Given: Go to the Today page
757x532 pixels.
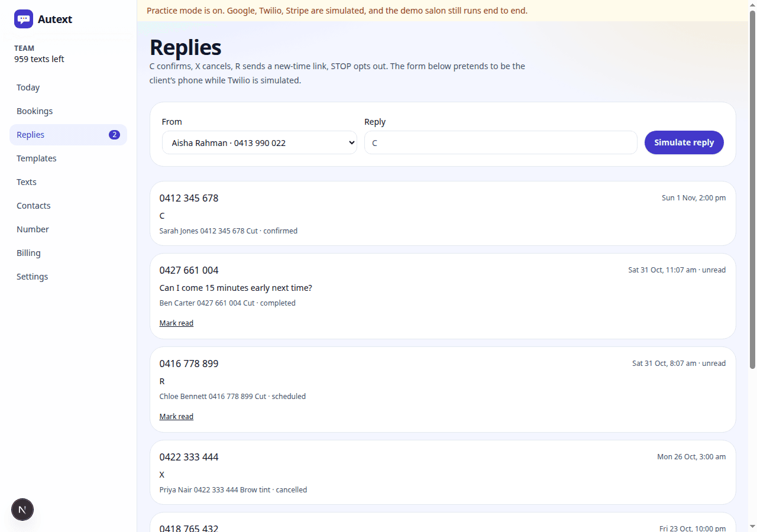Looking at the screenshot, I should click(68, 87).
